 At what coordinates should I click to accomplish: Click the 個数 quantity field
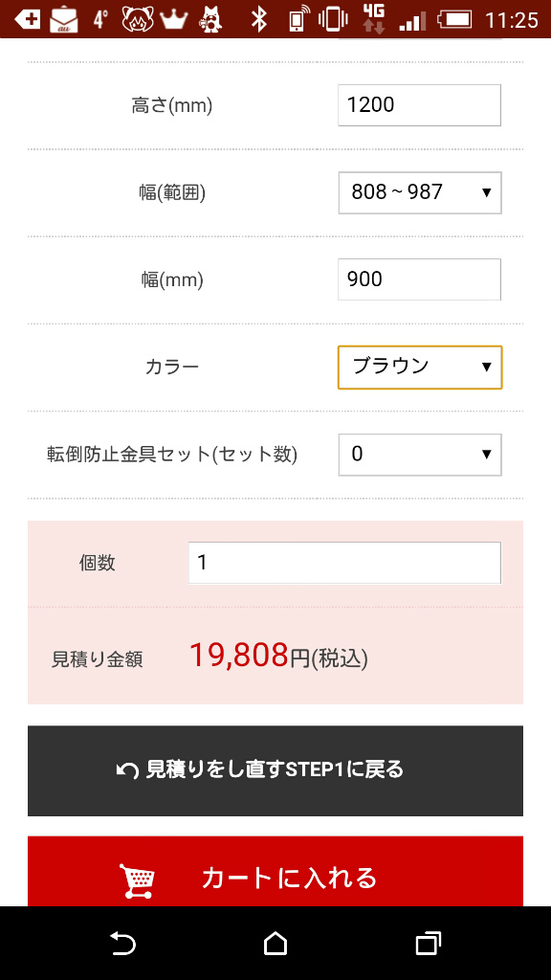point(344,563)
